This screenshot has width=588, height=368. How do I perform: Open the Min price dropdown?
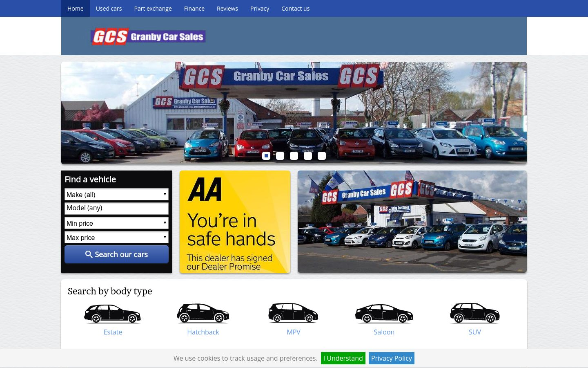point(116,223)
